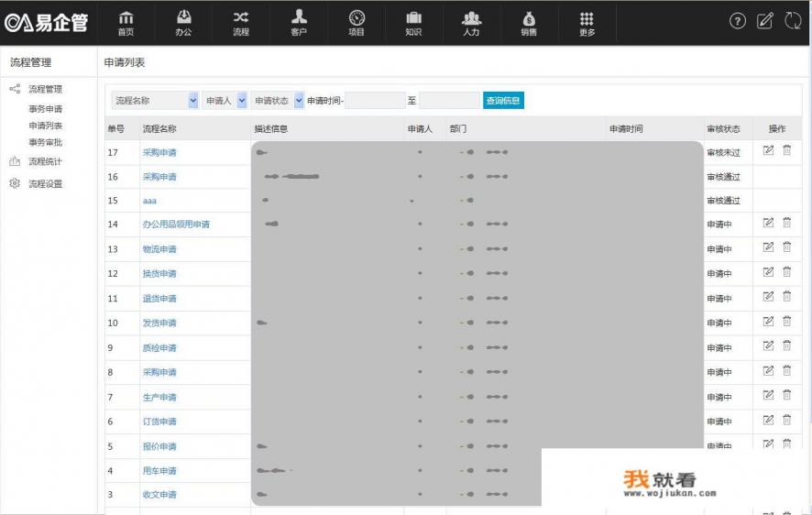The height and width of the screenshot is (515, 812).
Task: Open the 知识 knowledge icon
Action: tap(413, 23)
